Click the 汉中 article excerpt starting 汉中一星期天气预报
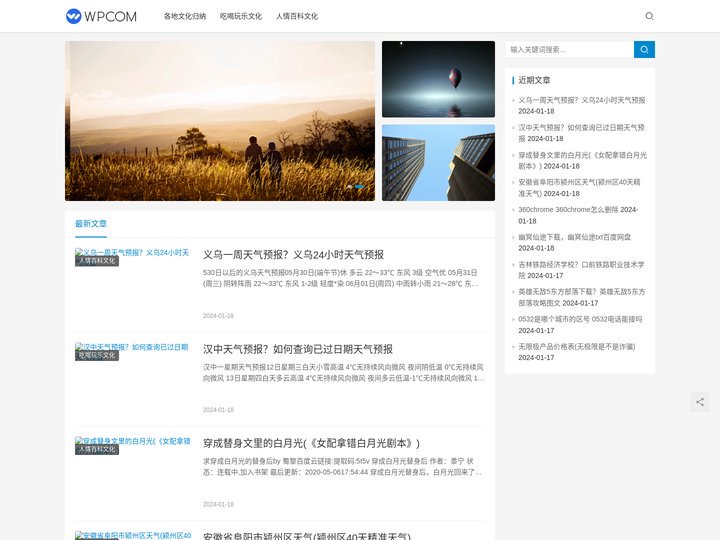Image resolution: width=720 pixels, height=540 pixels. point(343,372)
